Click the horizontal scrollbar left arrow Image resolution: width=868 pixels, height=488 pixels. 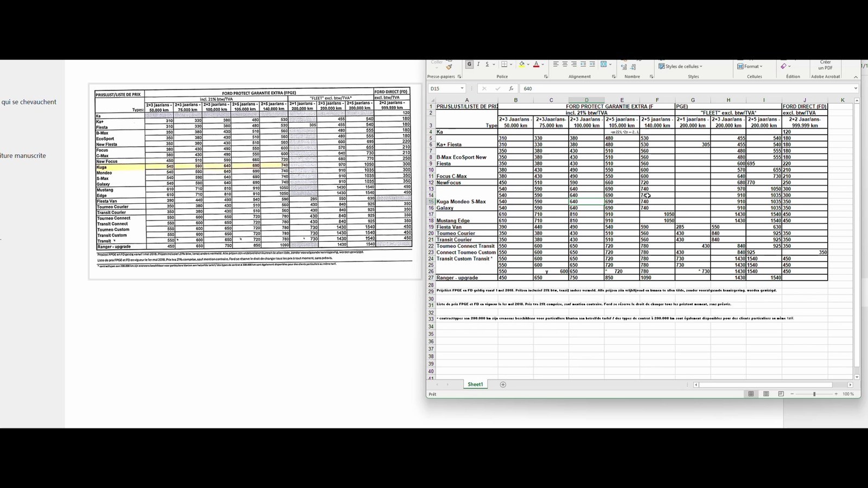point(696,385)
